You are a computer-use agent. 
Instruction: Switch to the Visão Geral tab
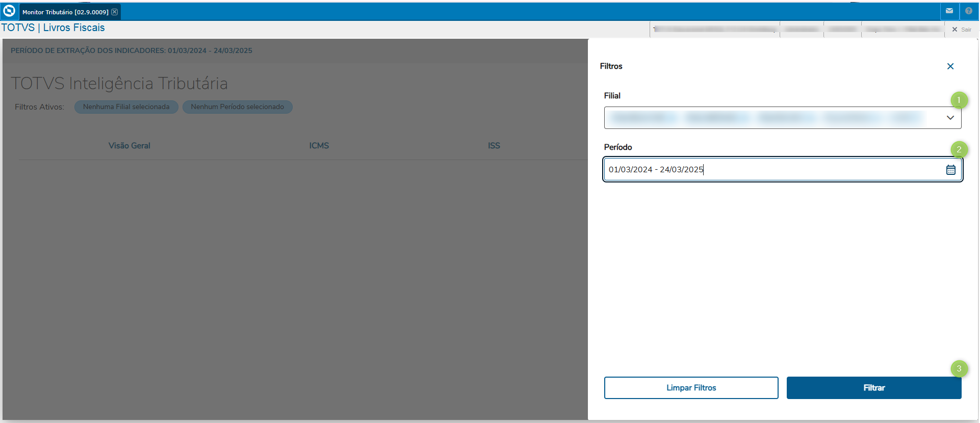pos(130,146)
